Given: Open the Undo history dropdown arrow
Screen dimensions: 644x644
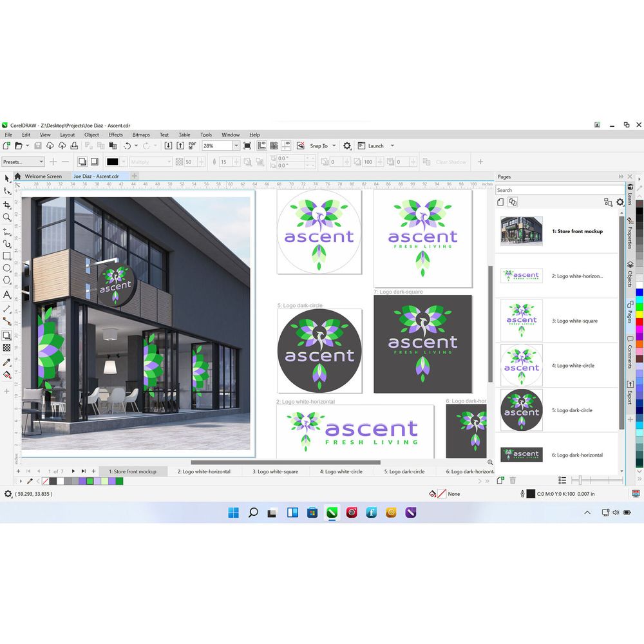Looking at the screenshot, I should pyautogui.click(x=136, y=146).
